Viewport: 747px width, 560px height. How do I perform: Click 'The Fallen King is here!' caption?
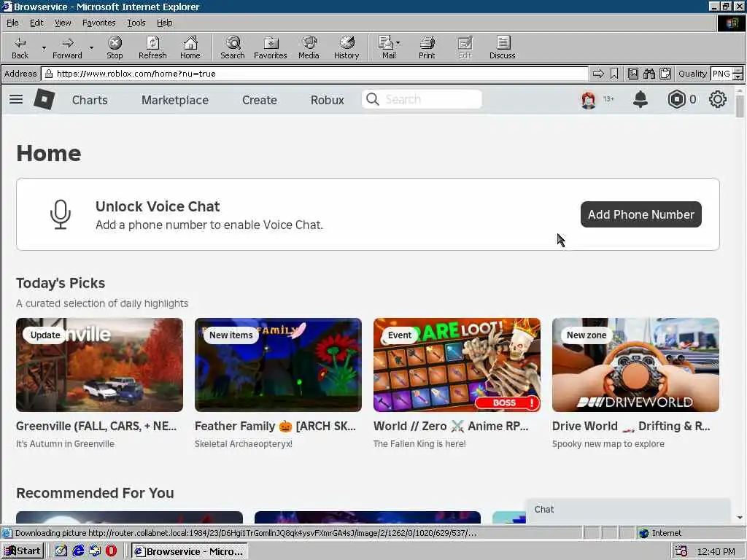(x=419, y=444)
